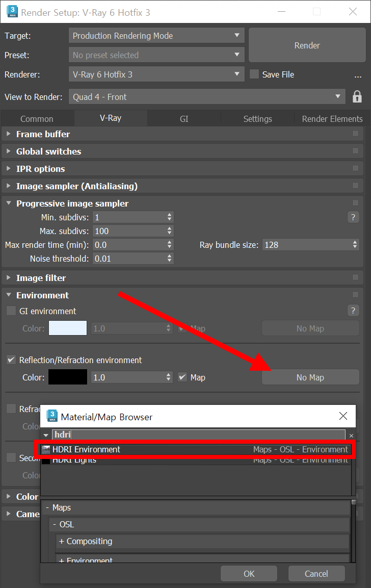Click the Max. subdivs spinner arrows
The height and width of the screenshot is (588, 371).
pyautogui.click(x=169, y=231)
